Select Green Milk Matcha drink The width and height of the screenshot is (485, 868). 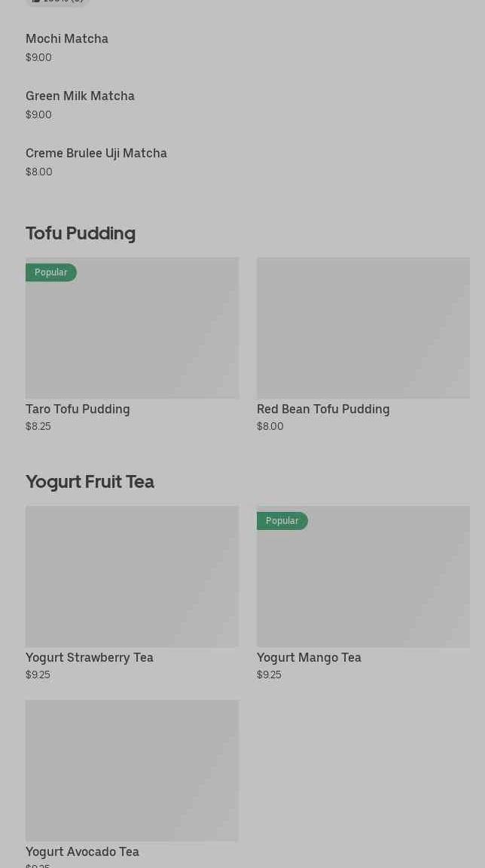[80, 96]
